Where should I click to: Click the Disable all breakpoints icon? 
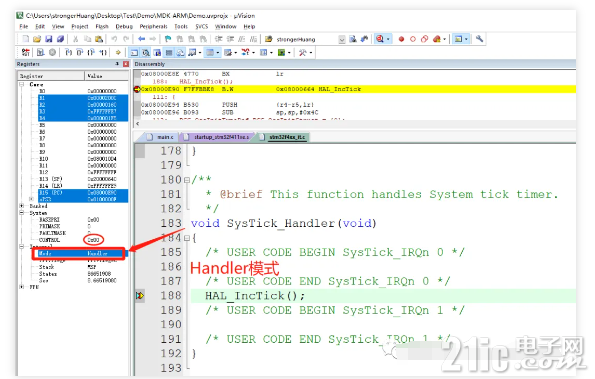pyautogui.click(x=424, y=39)
